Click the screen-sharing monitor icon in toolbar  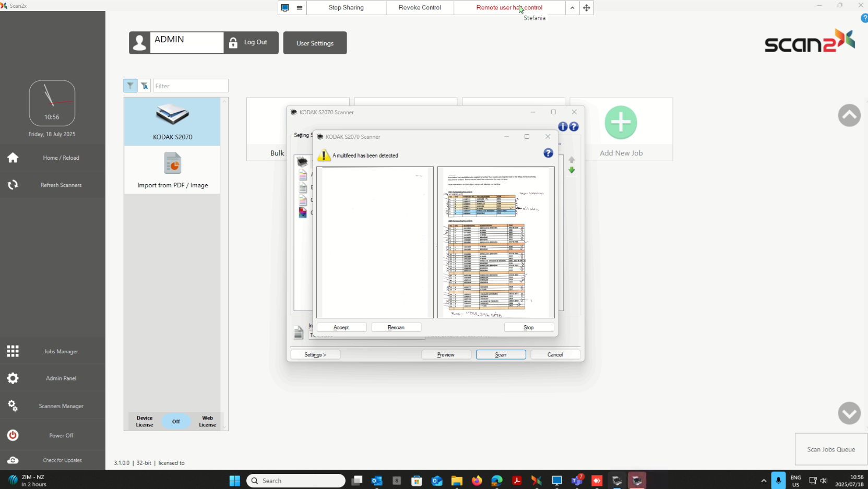(285, 8)
